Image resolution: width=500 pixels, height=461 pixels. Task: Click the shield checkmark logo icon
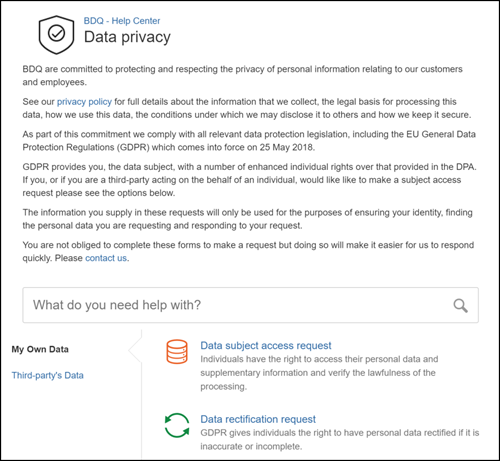56,34
